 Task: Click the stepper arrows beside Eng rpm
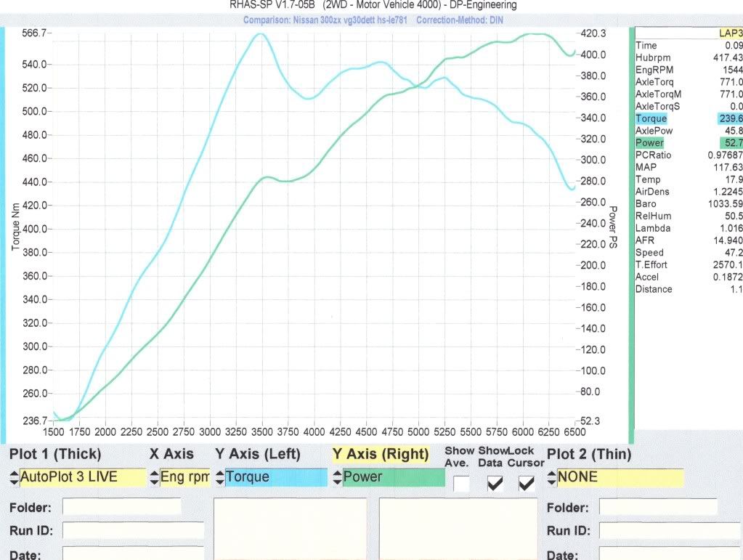click(154, 478)
